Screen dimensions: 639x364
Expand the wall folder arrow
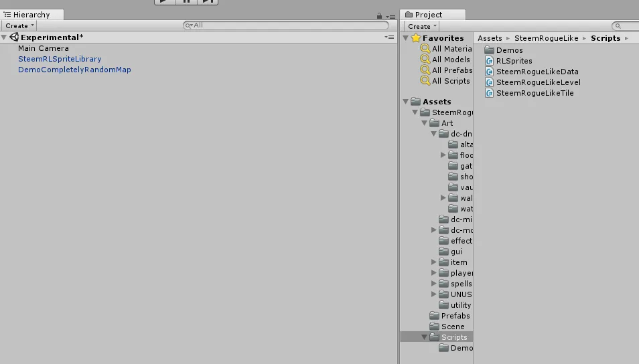tap(443, 198)
